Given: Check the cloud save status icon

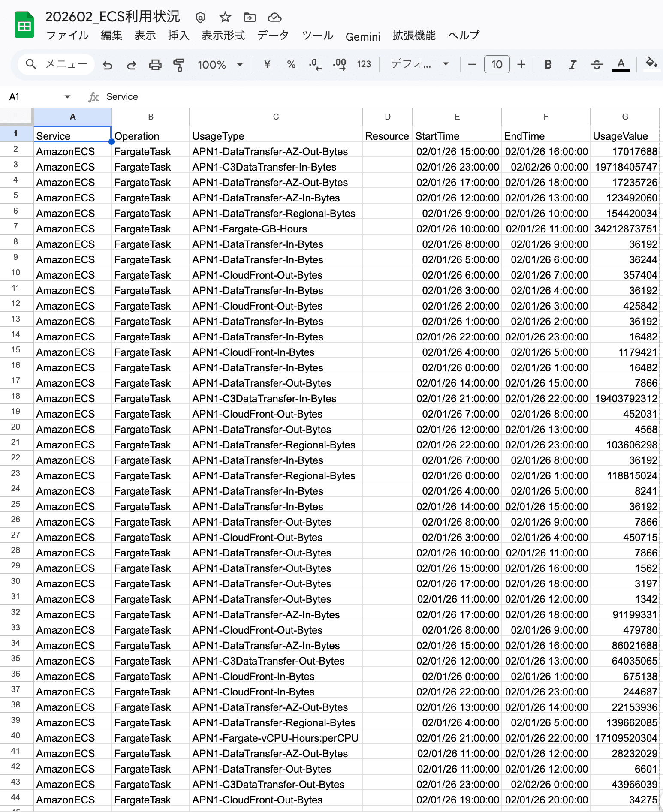Looking at the screenshot, I should pyautogui.click(x=274, y=17).
